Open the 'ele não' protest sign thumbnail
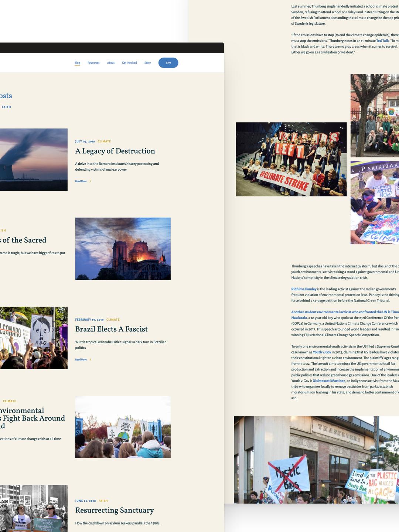The width and height of the screenshot is (399, 532). pyautogui.click(x=34, y=338)
